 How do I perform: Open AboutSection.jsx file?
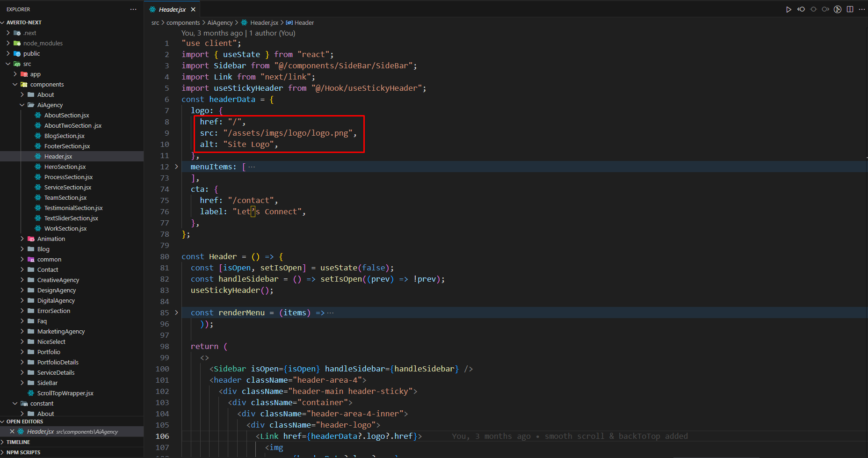(x=66, y=115)
